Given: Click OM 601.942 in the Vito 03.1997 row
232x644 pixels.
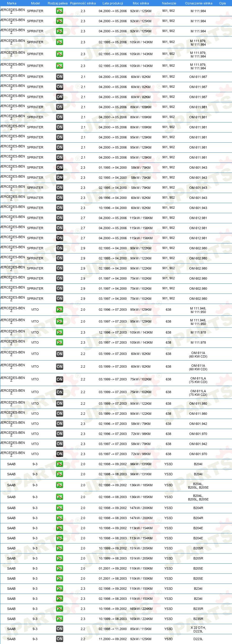Looking at the screenshot, I should 198,444.
